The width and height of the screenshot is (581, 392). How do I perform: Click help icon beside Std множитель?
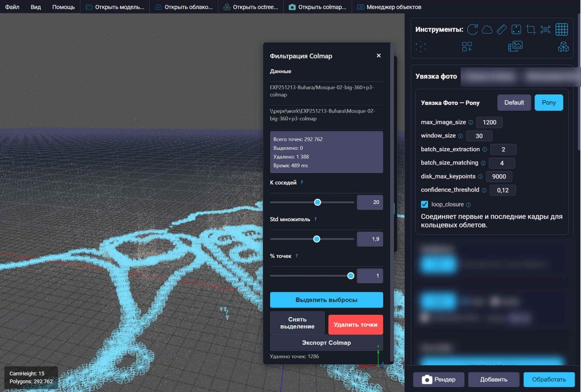tap(316, 219)
